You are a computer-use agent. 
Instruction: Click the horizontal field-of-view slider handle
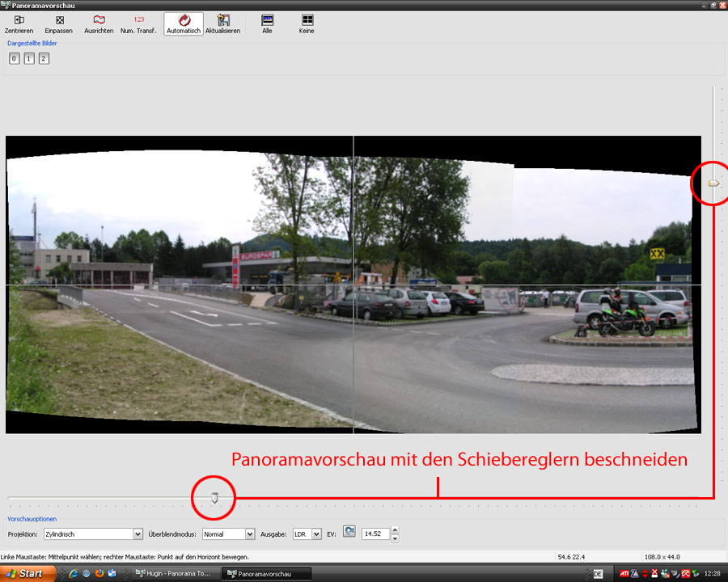[214, 498]
